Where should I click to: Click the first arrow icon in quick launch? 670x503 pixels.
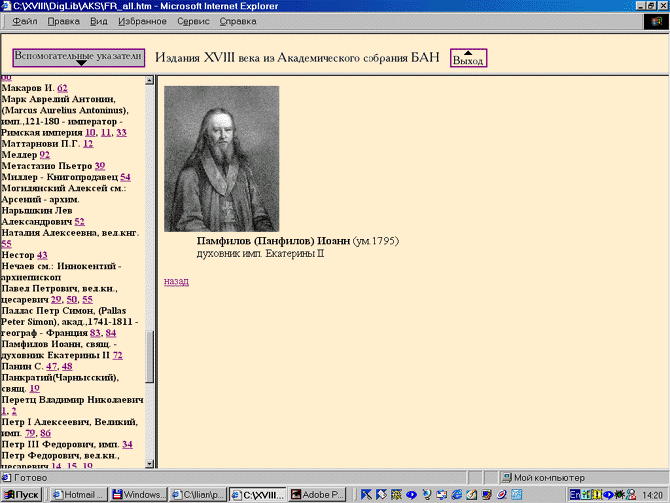[x=367, y=494]
